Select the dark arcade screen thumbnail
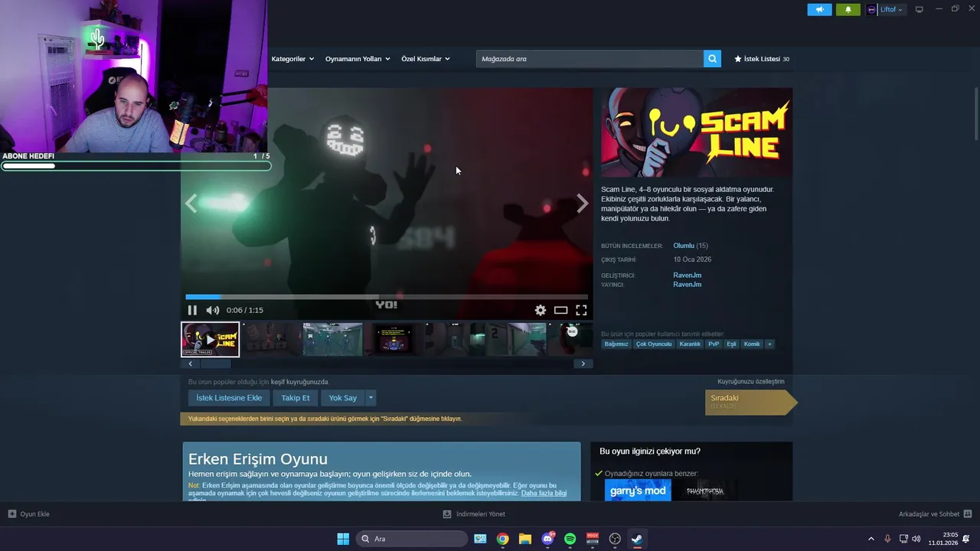The width and height of the screenshot is (980, 551). pos(393,340)
